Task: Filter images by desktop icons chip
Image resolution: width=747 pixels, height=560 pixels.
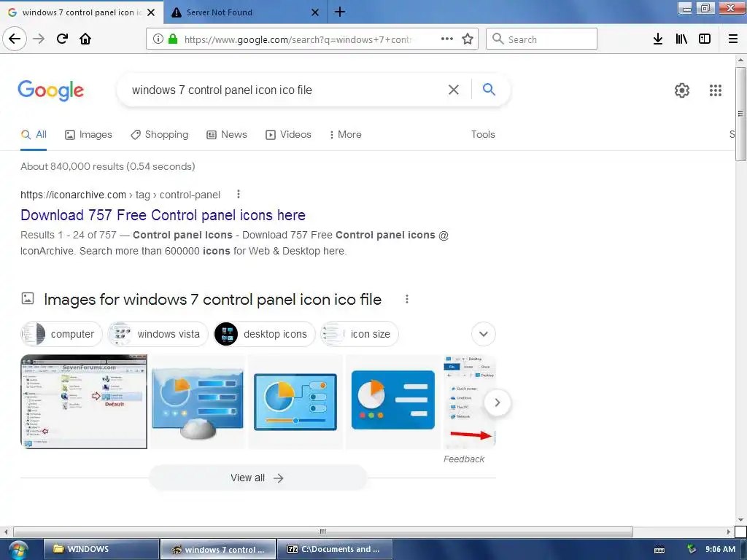Action: [x=264, y=334]
